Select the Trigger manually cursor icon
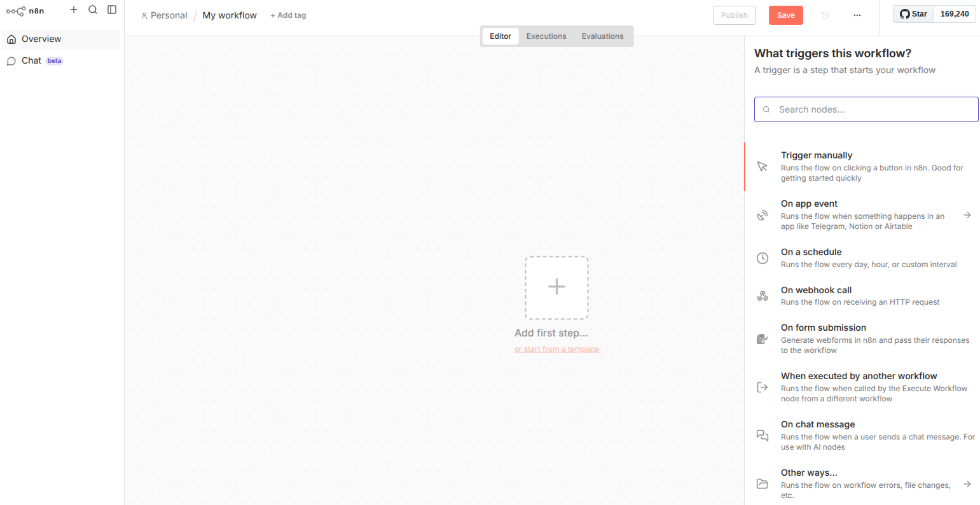This screenshot has width=980, height=505. [x=763, y=167]
